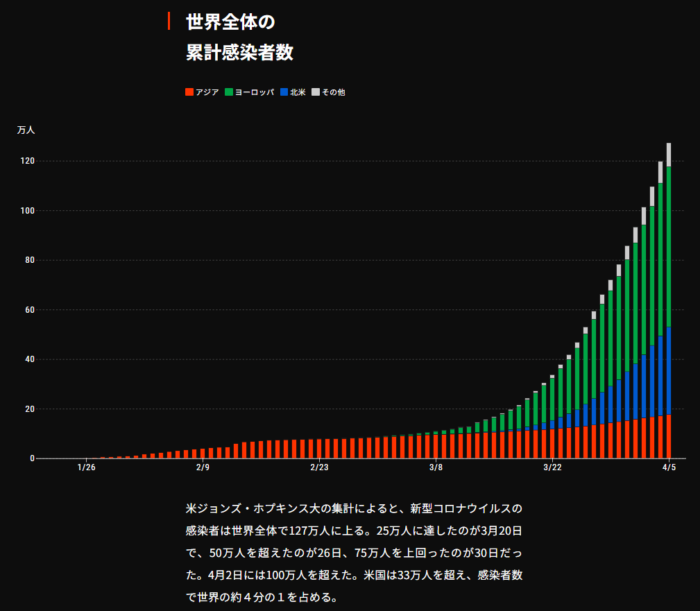The width and height of the screenshot is (700, 611).
Task: Click the chart title 世界全体の累計感染者数
Action: click(239, 37)
